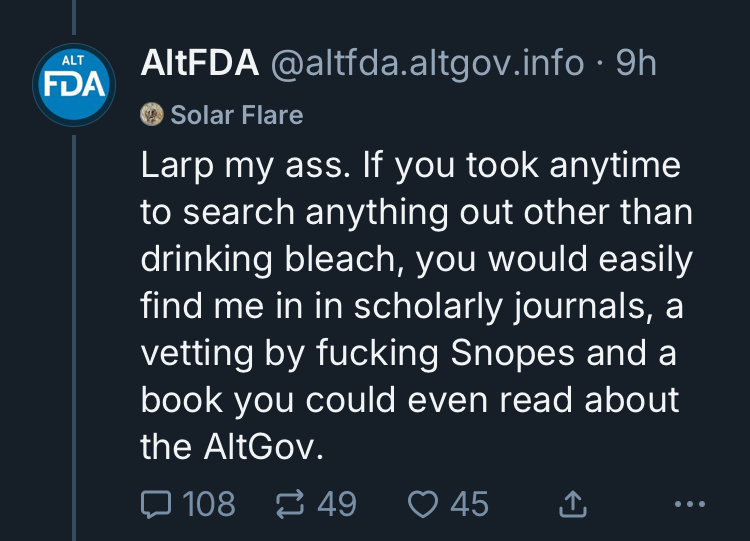Open the three-dot more options menu
The height and width of the screenshot is (541, 750).
(x=690, y=504)
